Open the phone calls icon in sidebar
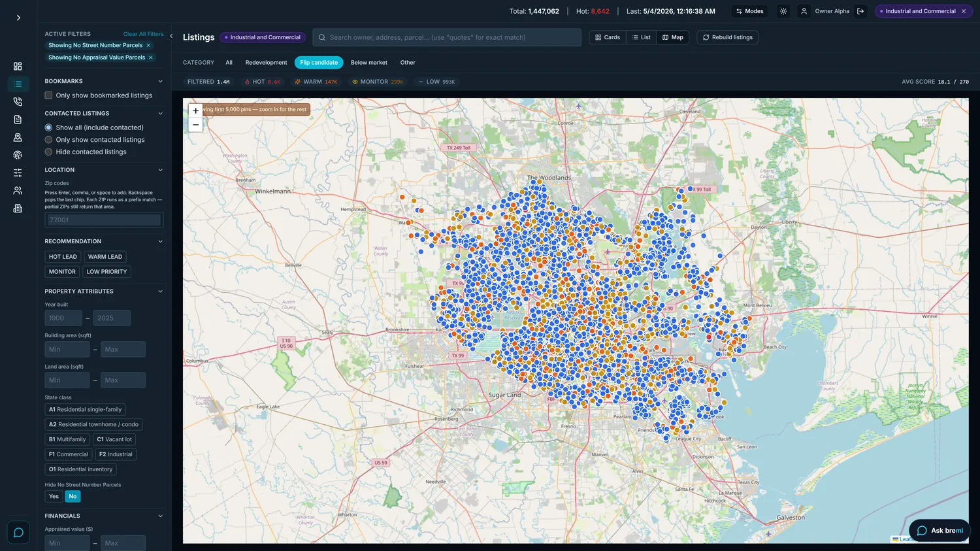Screen dimensions: 980x551 (x=18, y=102)
